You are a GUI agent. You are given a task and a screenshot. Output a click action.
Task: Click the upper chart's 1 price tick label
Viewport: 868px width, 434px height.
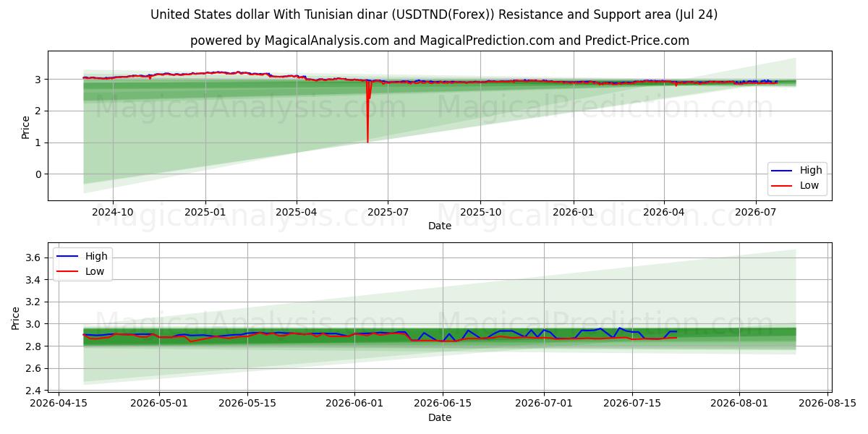pos(40,142)
